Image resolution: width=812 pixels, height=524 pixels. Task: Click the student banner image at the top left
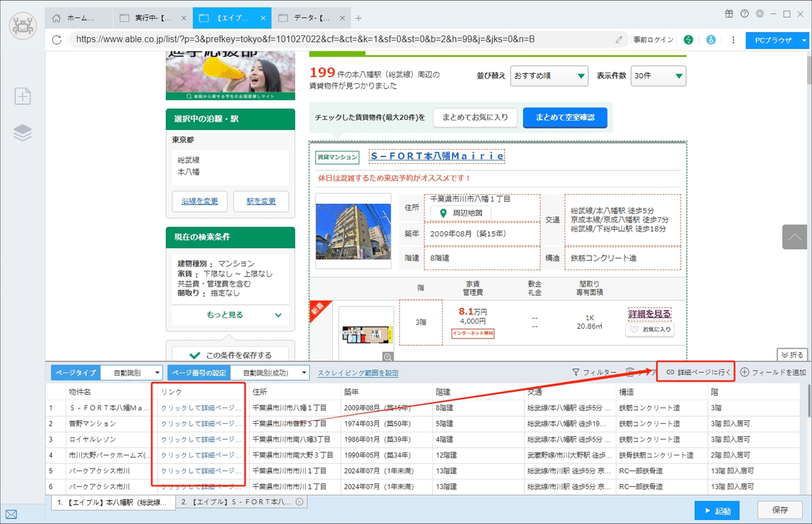230,77
